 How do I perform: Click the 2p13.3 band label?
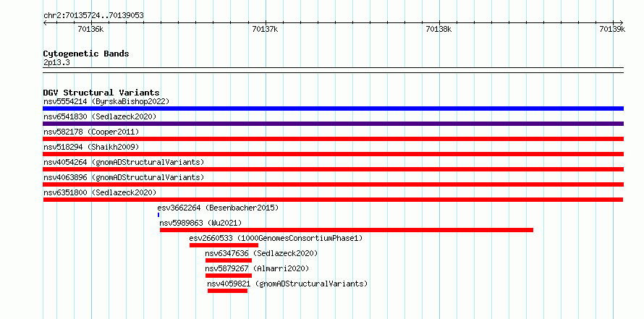pyautogui.click(x=56, y=62)
